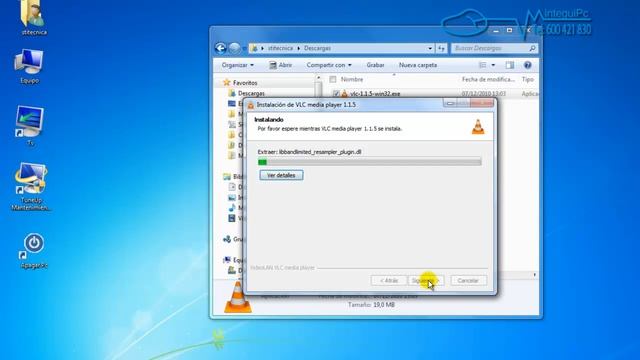Viewport: 640px width, 360px height.
Task: Open the view options dropdown arrow
Action: click(x=493, y=65)
